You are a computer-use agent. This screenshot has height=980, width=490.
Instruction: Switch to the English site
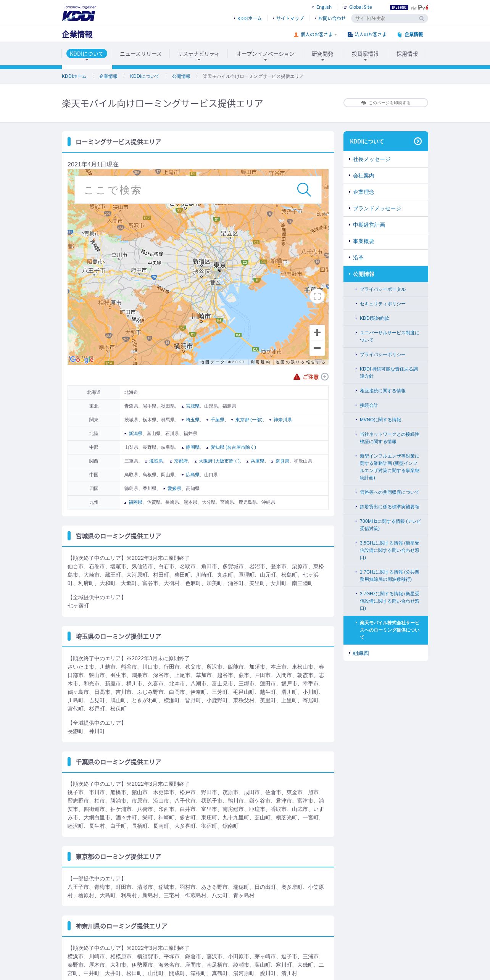[x=324, y=7]
